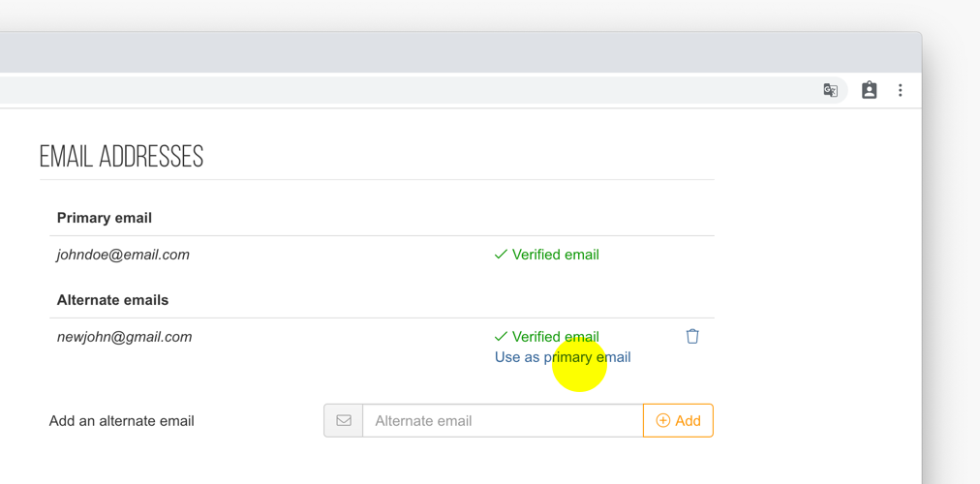Click the envelope icon beside email field
Viewport: 980px width, 484px height.
(x=343, y=420)
